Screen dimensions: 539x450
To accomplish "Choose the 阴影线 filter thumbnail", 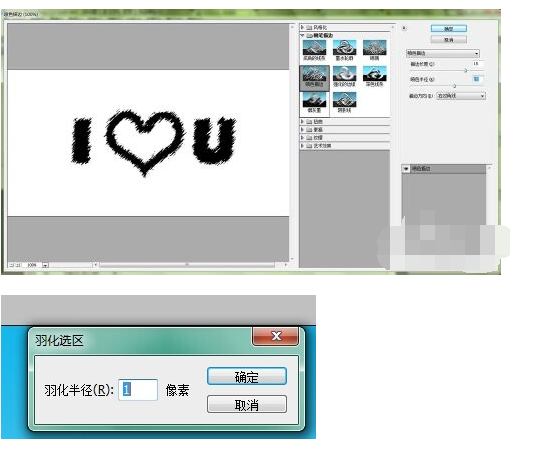I will [344, 103].
